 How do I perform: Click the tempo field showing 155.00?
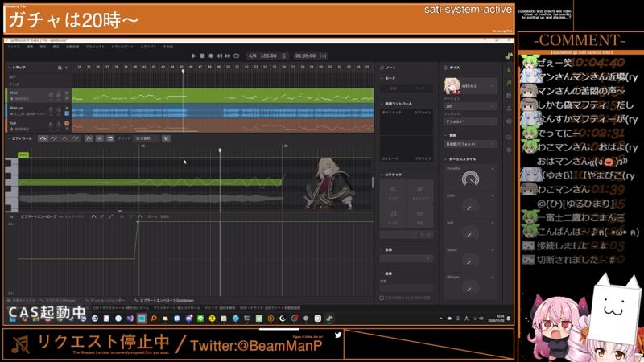[269, 56]
